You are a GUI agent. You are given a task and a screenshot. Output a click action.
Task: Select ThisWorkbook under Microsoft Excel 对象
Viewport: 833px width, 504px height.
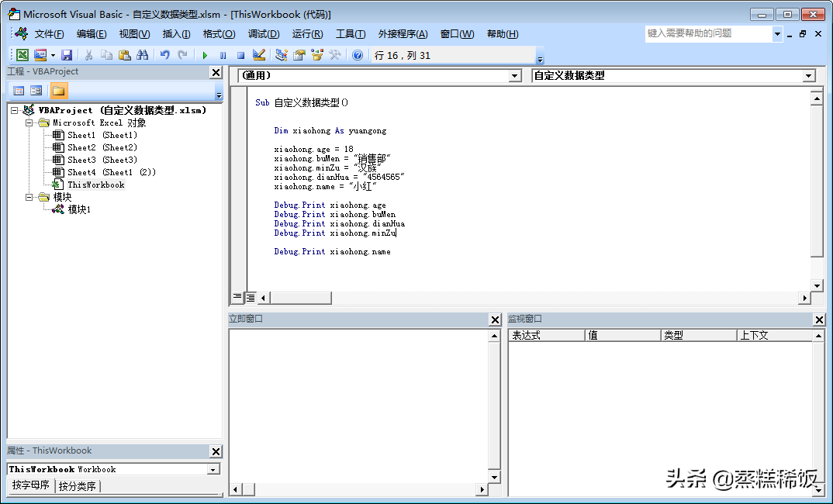[95, 185]
